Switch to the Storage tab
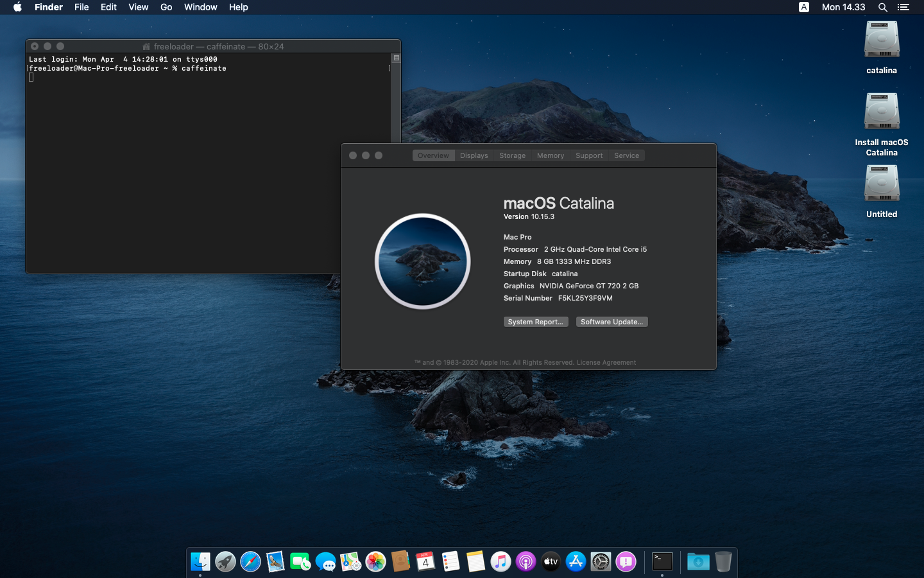This screenshot has width=924, height=578. pos(512,155)
